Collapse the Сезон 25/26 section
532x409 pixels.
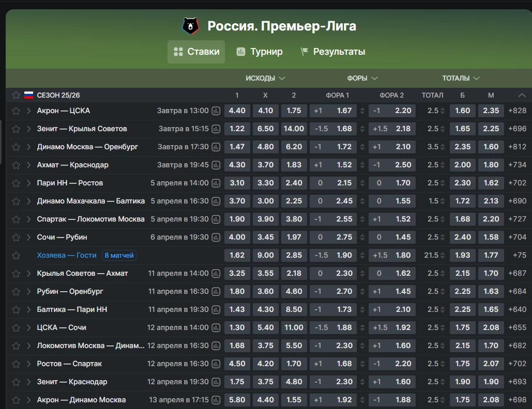(522, 95)
